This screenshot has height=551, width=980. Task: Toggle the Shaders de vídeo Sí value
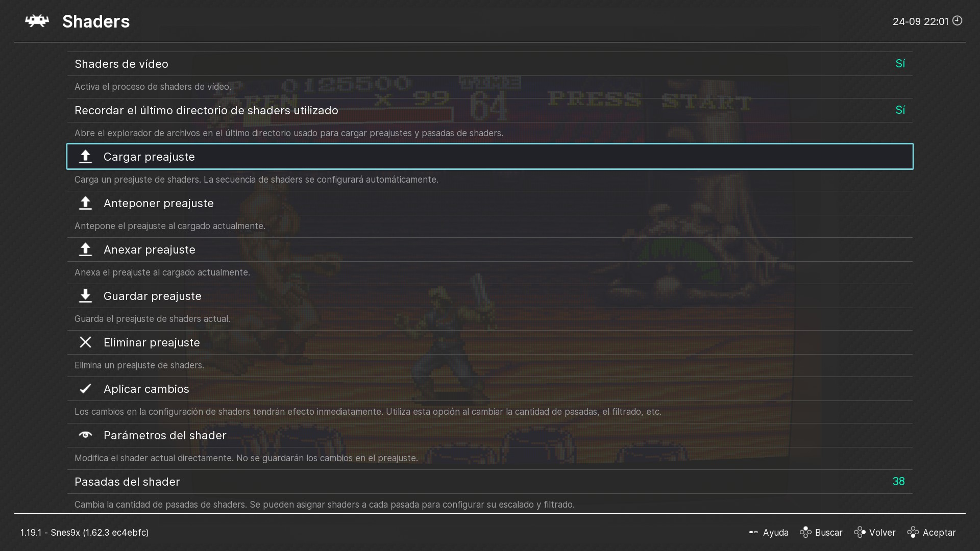coord(900,64)
